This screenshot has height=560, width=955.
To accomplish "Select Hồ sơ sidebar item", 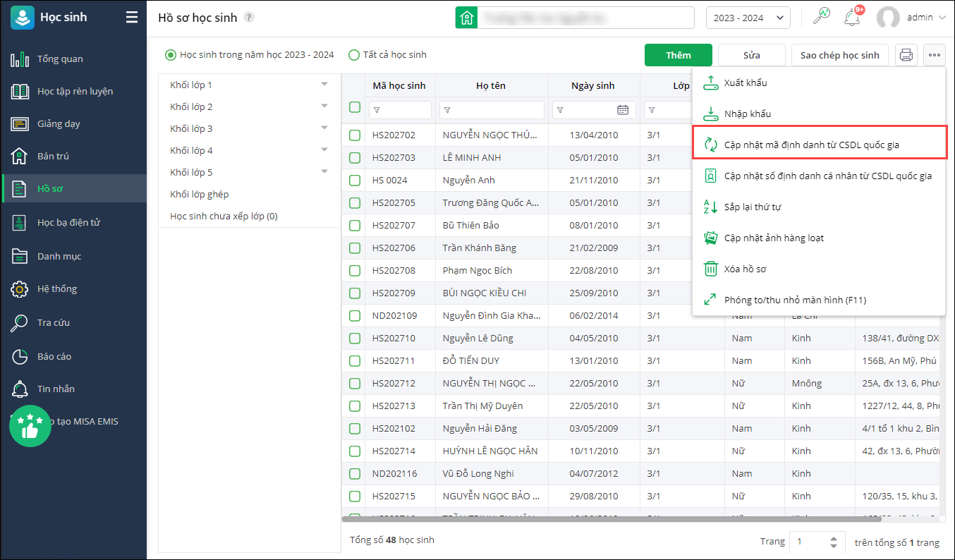I will (73, 188).
